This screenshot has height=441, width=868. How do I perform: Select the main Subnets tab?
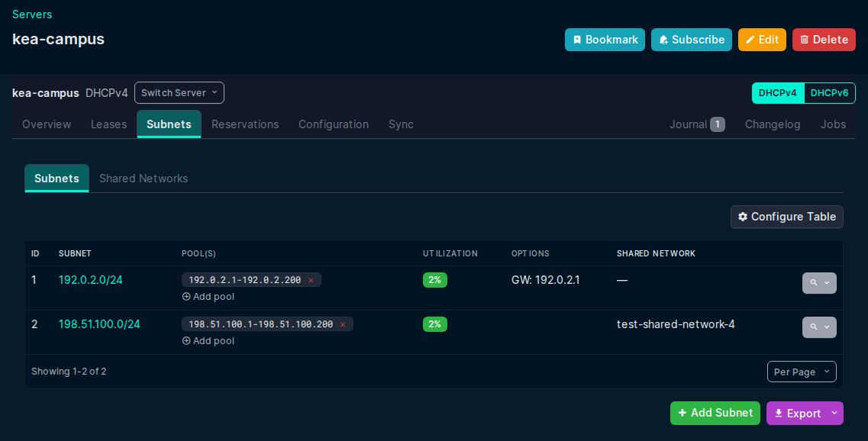pos(169,124)
